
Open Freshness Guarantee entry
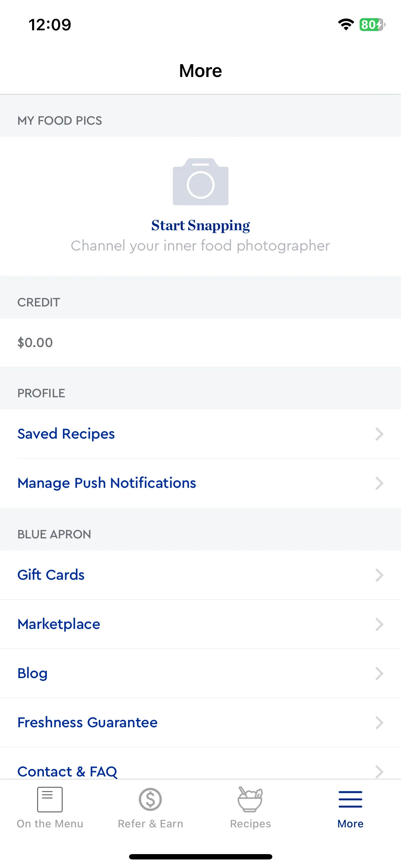coord(200,723)
